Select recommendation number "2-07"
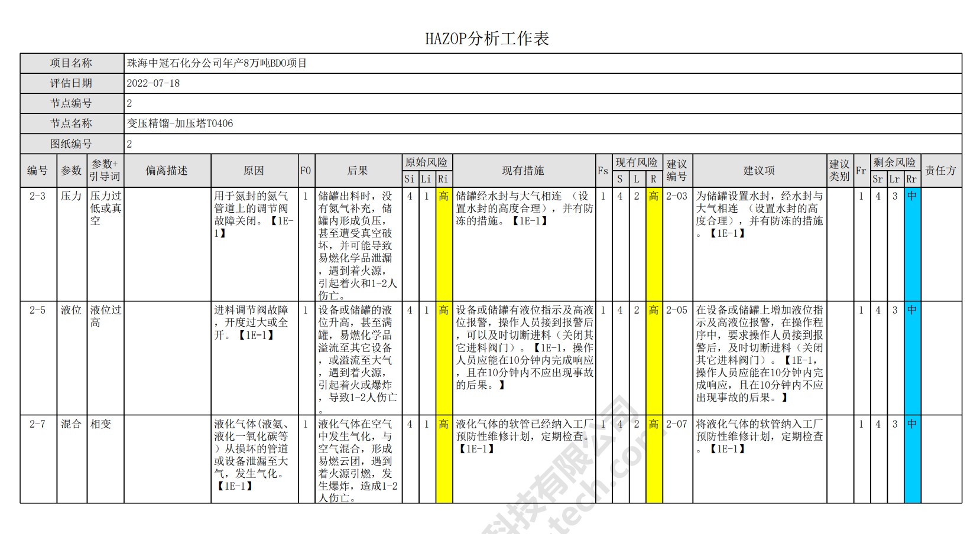The image size is (980, 534). tap(677, 459)
